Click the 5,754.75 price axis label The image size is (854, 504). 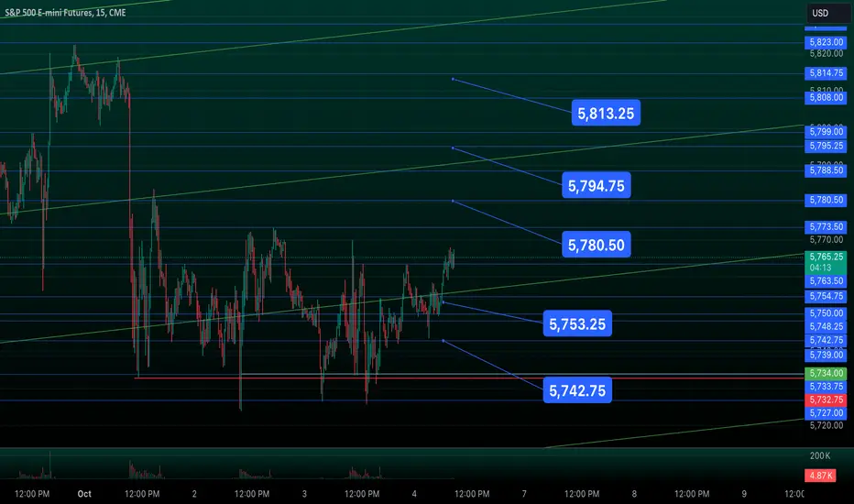point(826,296)
